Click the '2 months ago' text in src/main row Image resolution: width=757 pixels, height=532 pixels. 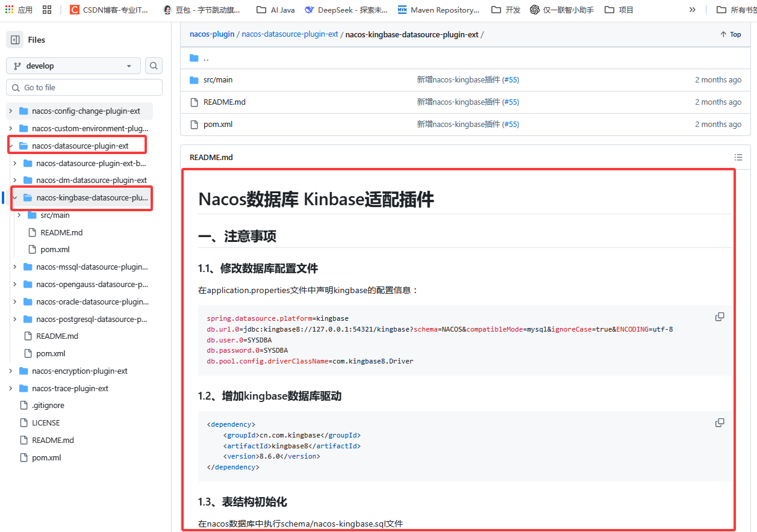pyautogui.click(x=718, y=79)
